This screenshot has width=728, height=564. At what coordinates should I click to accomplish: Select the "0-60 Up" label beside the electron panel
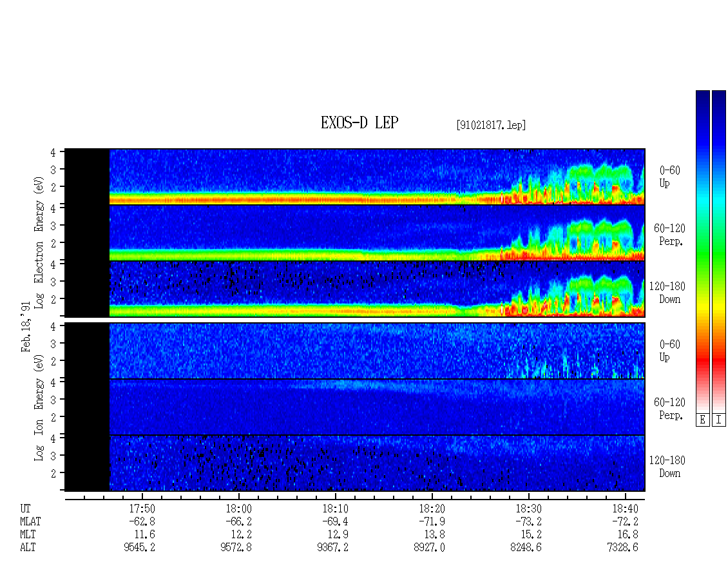pos(669,177)
